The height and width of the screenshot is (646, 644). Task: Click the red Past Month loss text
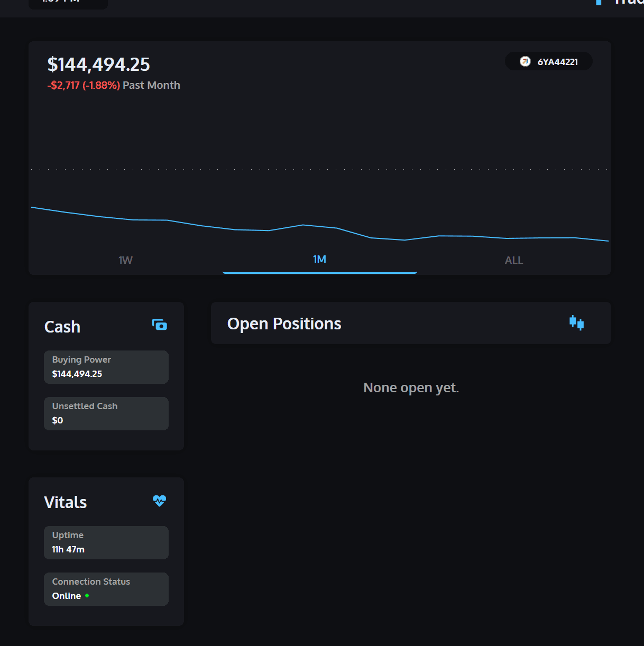tap(84, 85)
